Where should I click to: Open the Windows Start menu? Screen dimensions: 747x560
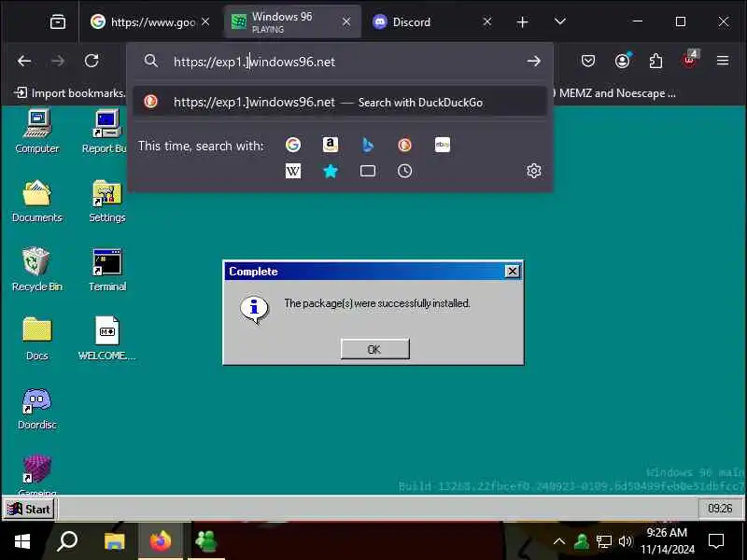point(21,541)
